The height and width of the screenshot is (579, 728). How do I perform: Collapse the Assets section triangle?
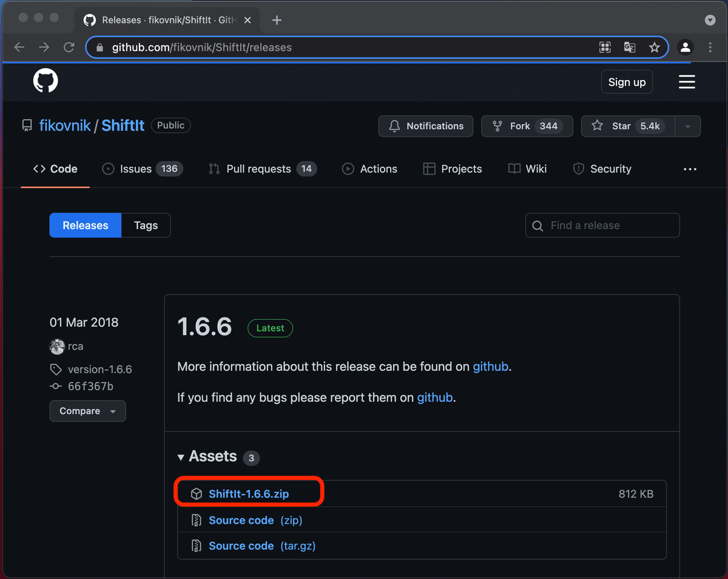pos(181,457)
